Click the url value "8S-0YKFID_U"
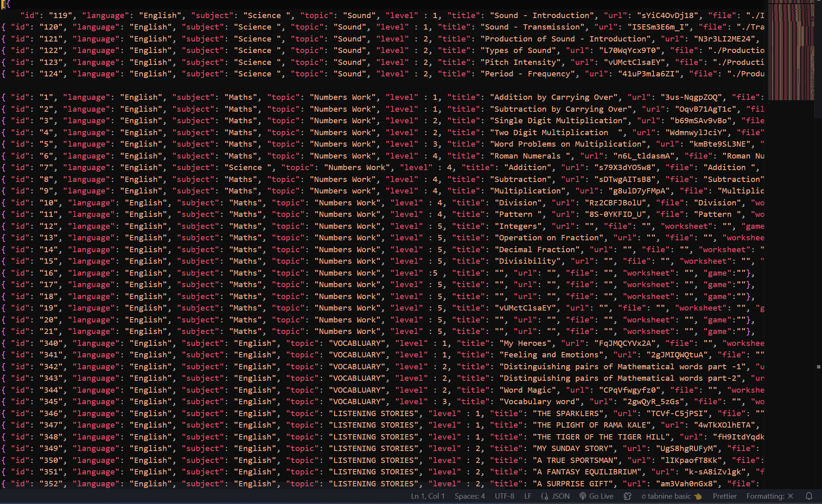This screenshot has height=504, width=822. [x=615, y=214]
